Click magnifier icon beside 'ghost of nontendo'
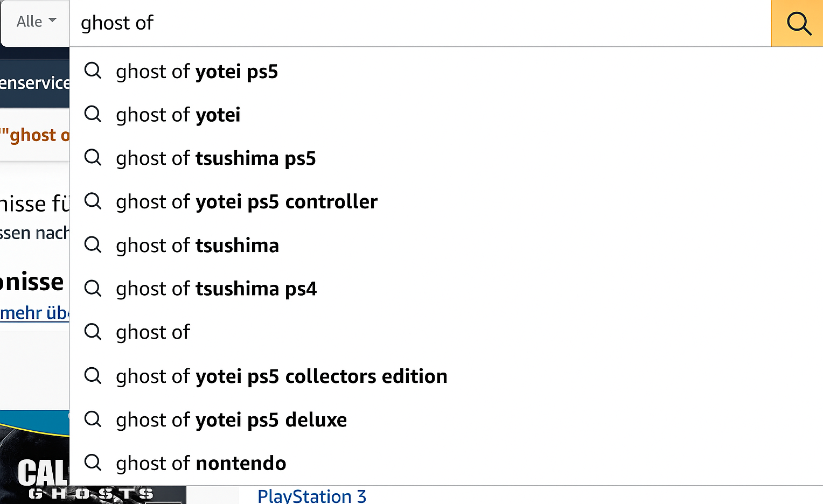The width and height of the screenshot is (823, 504). (93, 463)
